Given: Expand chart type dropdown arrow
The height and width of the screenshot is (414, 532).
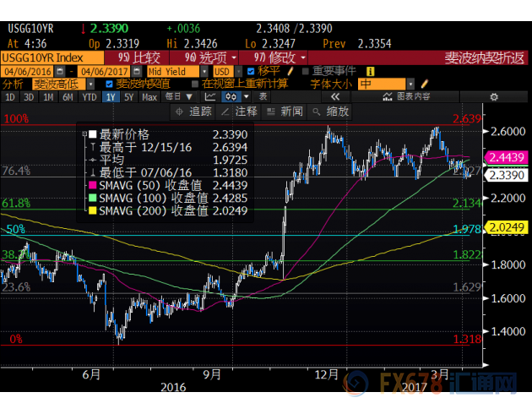Looking at the screenshot, I should click(x=247, y=97).
